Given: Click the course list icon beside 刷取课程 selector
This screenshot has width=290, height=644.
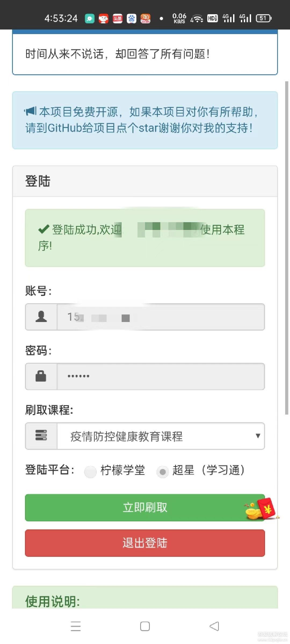Looking at the screenshot, I should [41, 436].
